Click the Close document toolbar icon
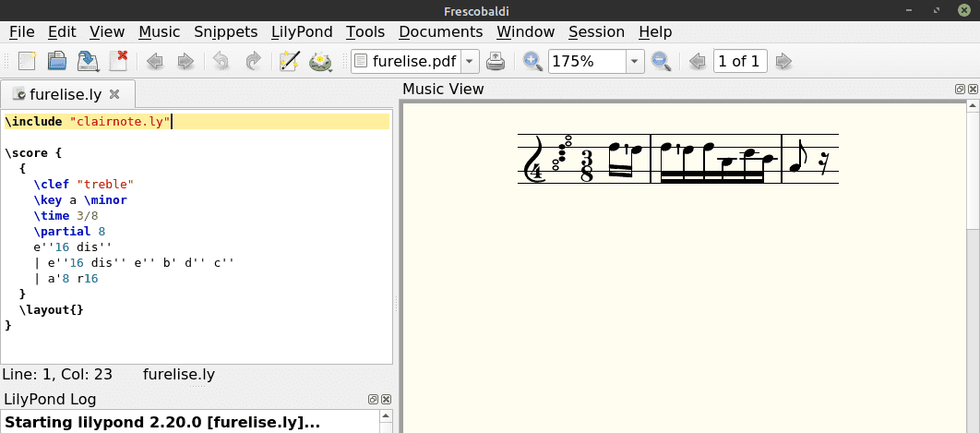 click(x=118, y=62)
